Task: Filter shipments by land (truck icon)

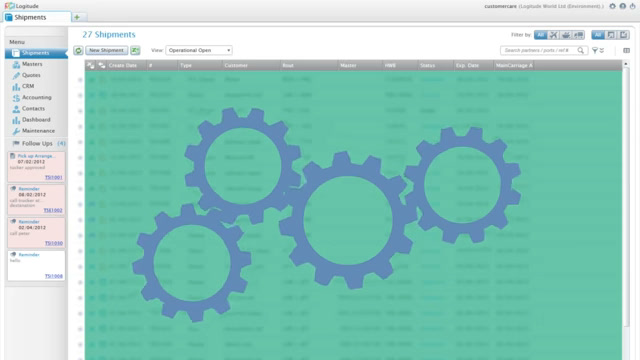Action: click(578, 35)
